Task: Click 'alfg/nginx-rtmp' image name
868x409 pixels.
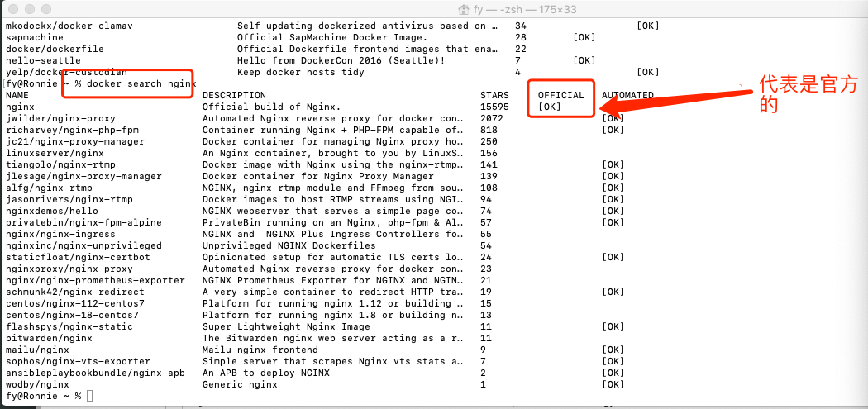Action: [x=49, y=188]
